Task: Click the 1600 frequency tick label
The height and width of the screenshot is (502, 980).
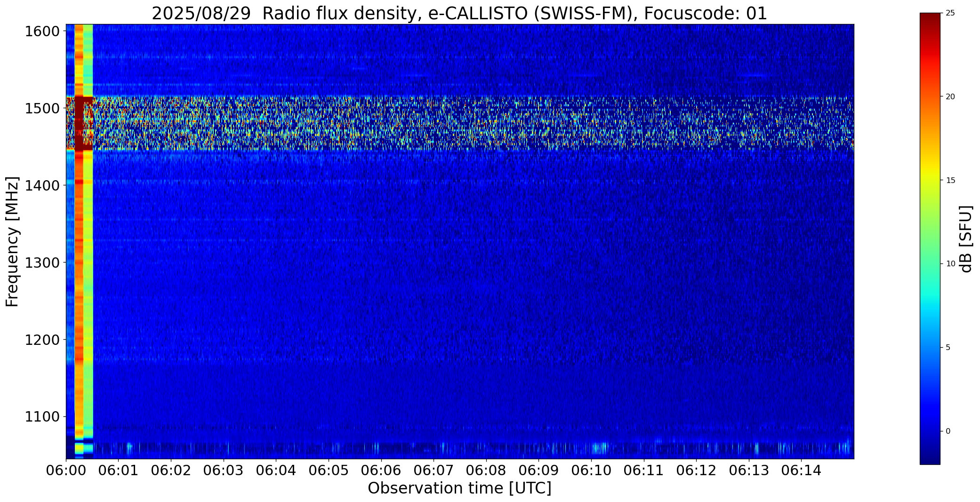Action: coord(42,32)
